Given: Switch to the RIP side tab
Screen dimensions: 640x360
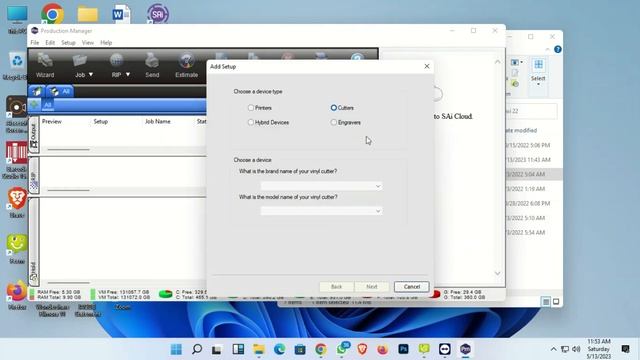Looking at the screenshot, I should coord(34,176).
